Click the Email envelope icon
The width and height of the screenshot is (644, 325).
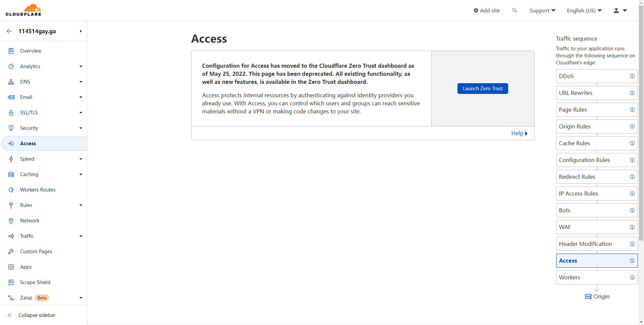11,97
